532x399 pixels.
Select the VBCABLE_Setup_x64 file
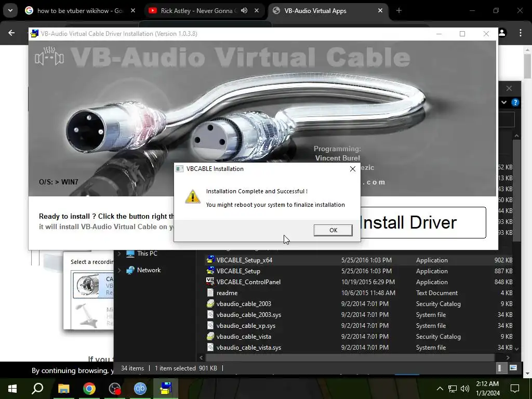(358, 260)
